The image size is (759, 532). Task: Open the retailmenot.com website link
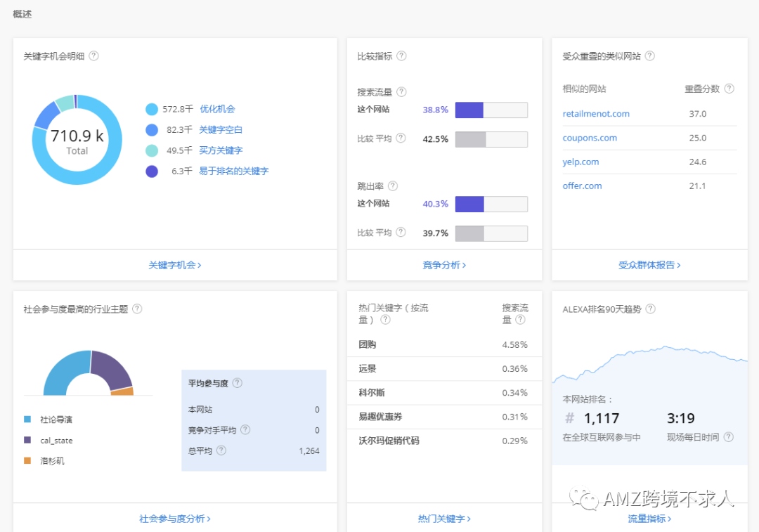pyautogui.click(x=595, y=113)
